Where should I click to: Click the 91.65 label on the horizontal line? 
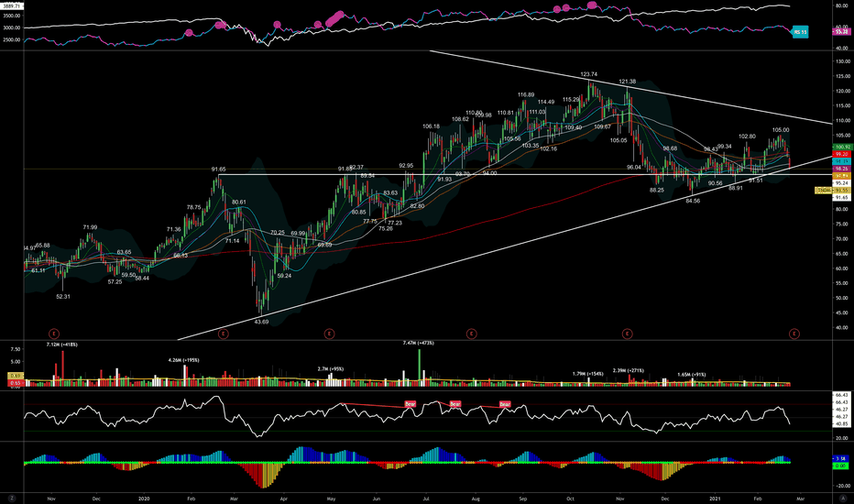tap(218, 170)
